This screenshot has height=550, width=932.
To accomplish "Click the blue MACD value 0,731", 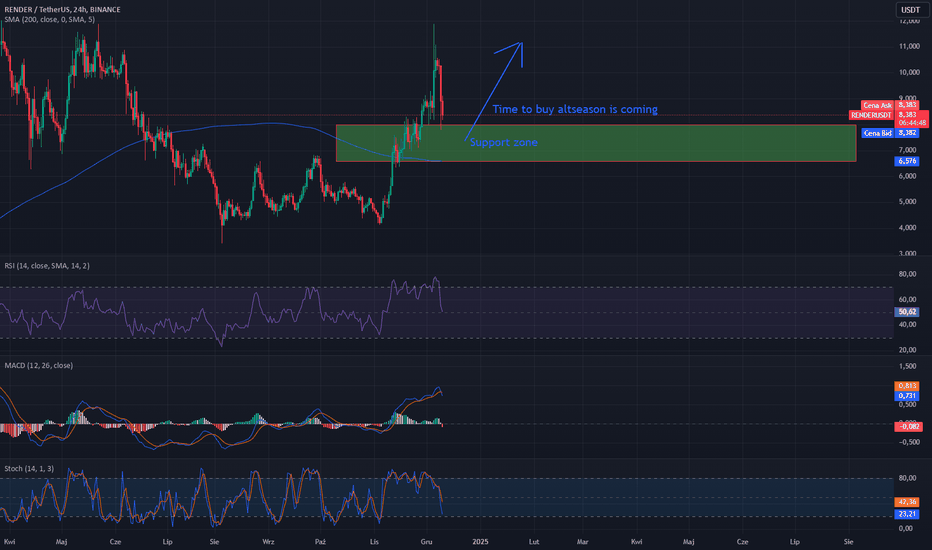I will click(906, 395).
